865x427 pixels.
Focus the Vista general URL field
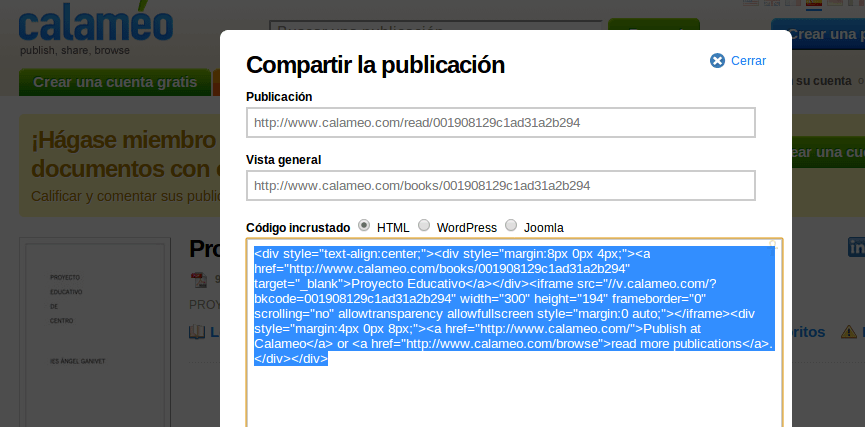click(501, 185)
